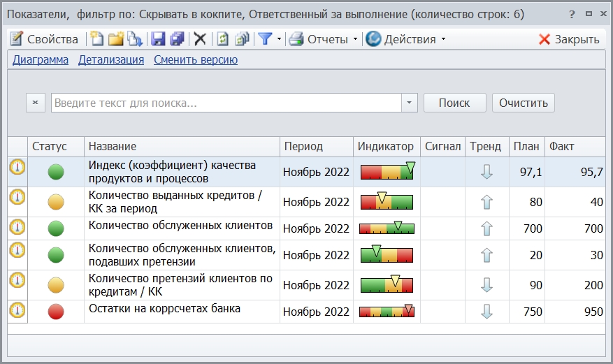Click the Сменить версию link

tap(196, 60)
